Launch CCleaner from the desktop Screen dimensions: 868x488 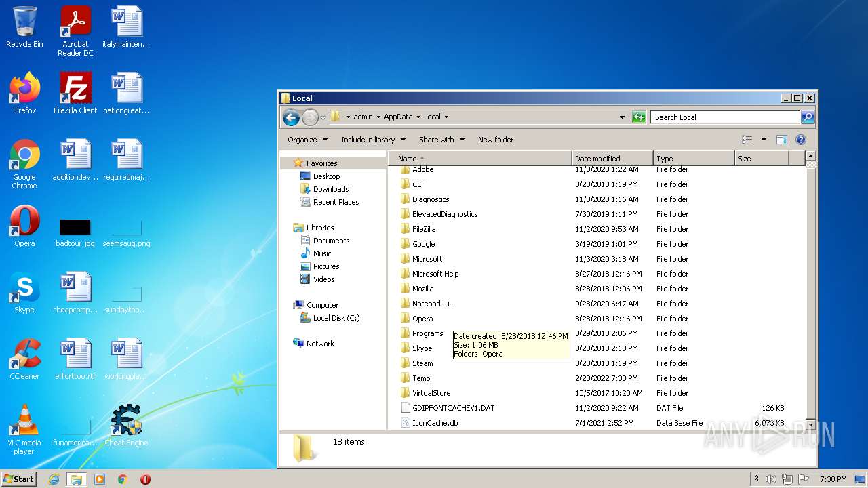pos(24,360)
